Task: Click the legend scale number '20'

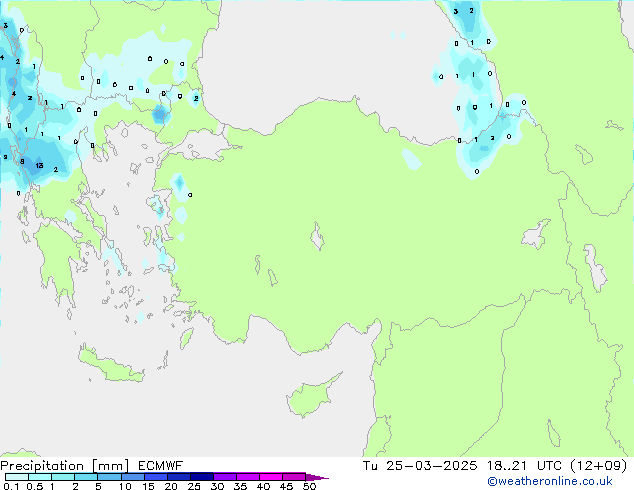Action: coord(171,486)
